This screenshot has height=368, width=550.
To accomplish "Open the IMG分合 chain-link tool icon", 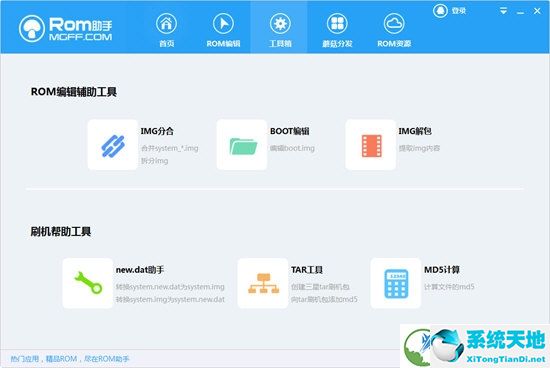I will [113, 145].
